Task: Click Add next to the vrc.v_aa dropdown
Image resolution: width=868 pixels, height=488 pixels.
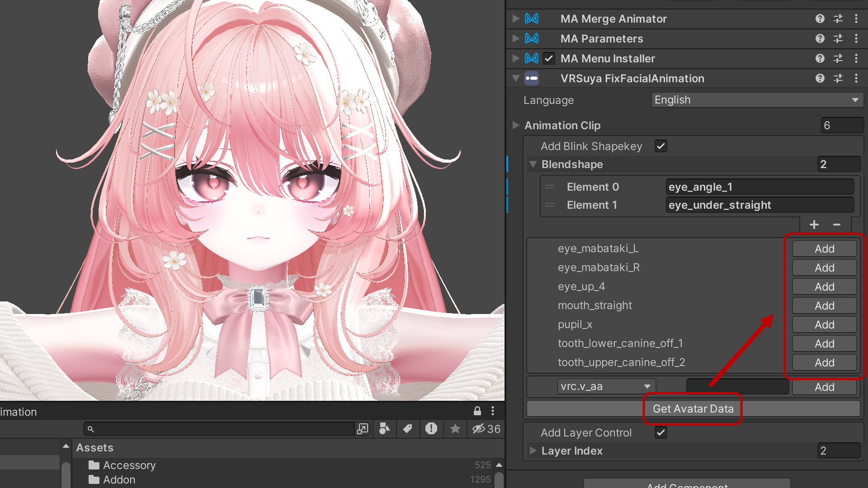Action: (825, 387)
